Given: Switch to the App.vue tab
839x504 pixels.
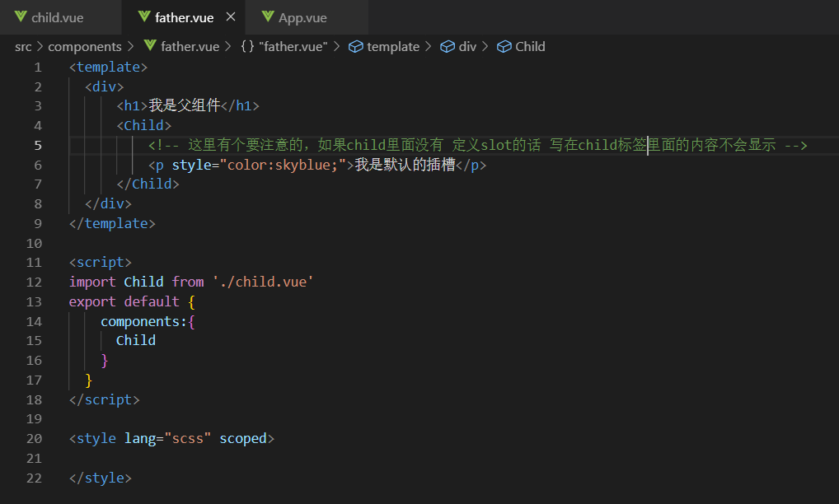Looking at the screenshot, I should pyautogui.click(x=302, y=17).
